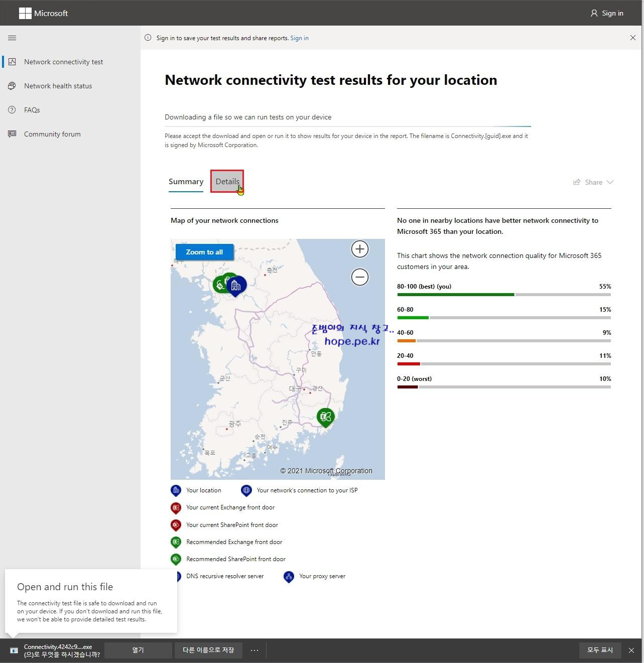This screenshot has width=644, height=663.
Task: Zoom in on the map with plus button
Action: [360, 249]
